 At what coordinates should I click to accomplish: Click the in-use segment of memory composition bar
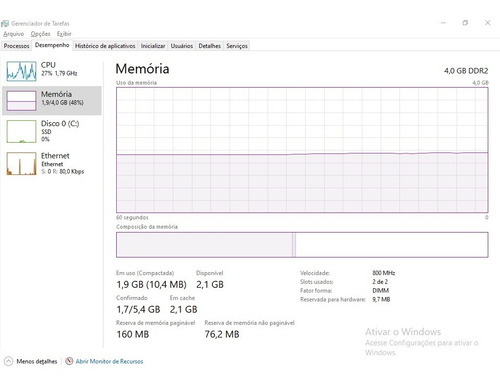tap(204, 245)
